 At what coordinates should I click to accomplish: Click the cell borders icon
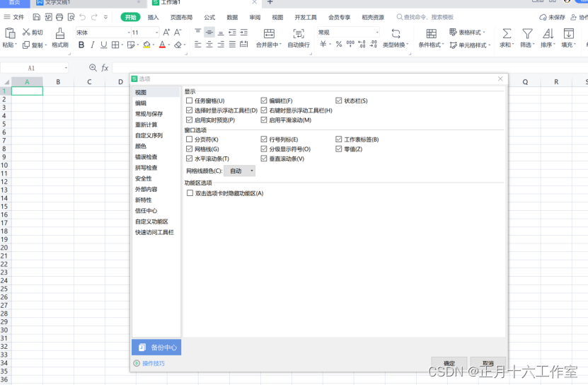(115, 45)
